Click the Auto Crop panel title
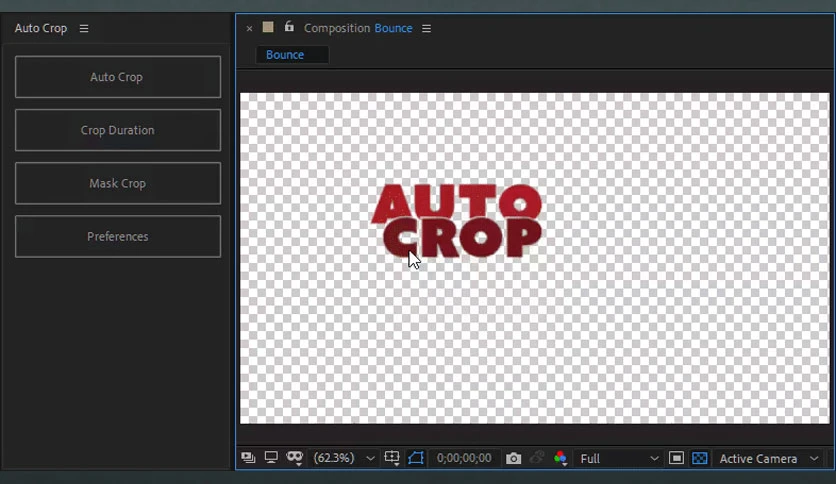Screen dimensions: 836x484 pyautogui.click(x=41, y=28)
